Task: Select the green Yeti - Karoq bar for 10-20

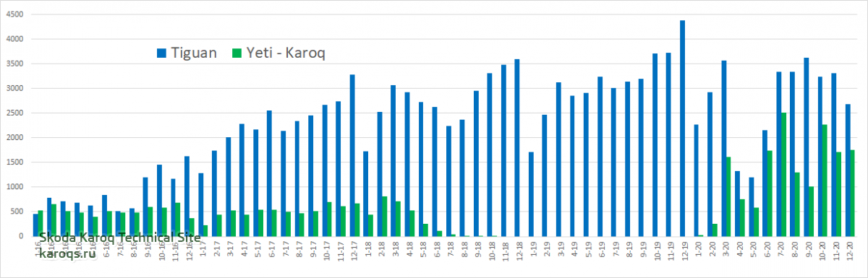Action: (825, 181)
